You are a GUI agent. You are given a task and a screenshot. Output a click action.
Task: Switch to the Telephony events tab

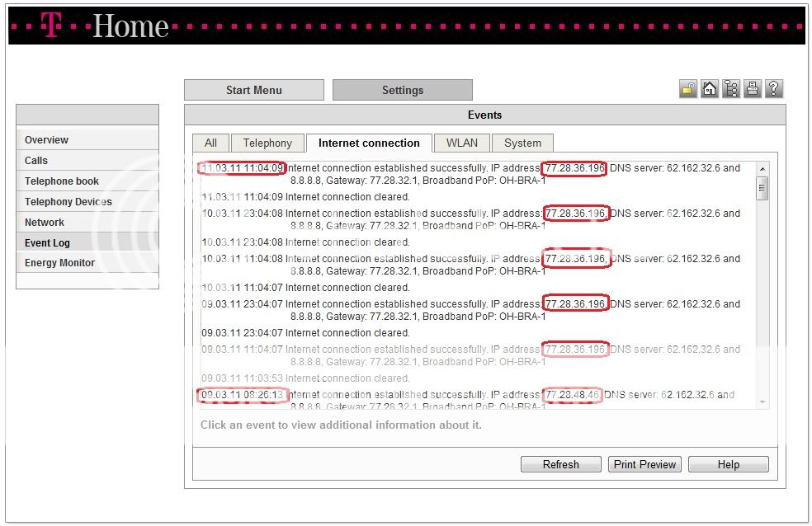pyautogui.click(x=267, y=143)
